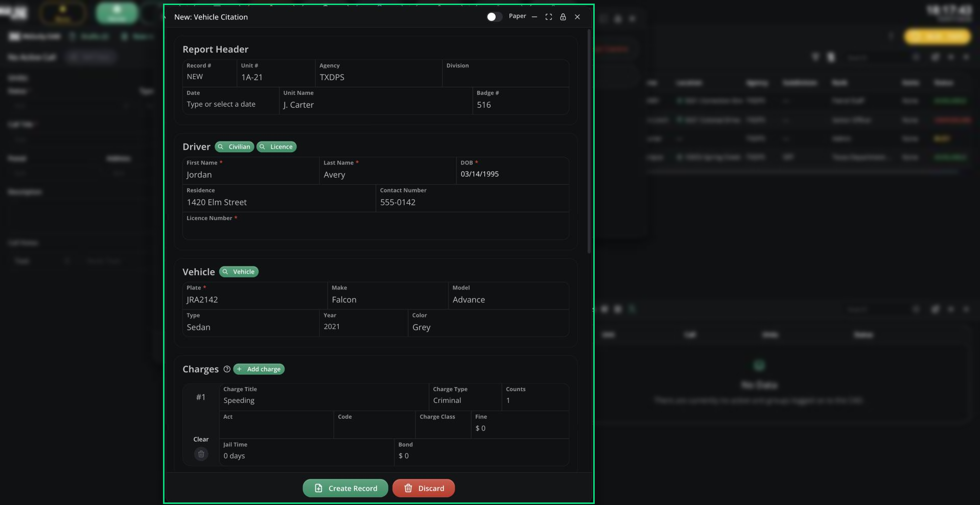This screenshot has height=505, width=980.
Task: Edit the First Name field
Action: (251, 171)
